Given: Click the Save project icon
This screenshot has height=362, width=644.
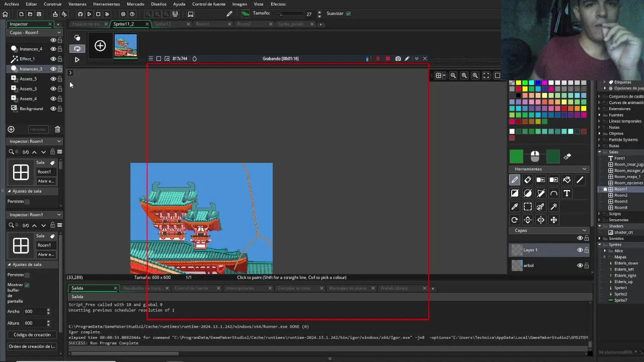Looking at the screenshot, I should (39, 14).
